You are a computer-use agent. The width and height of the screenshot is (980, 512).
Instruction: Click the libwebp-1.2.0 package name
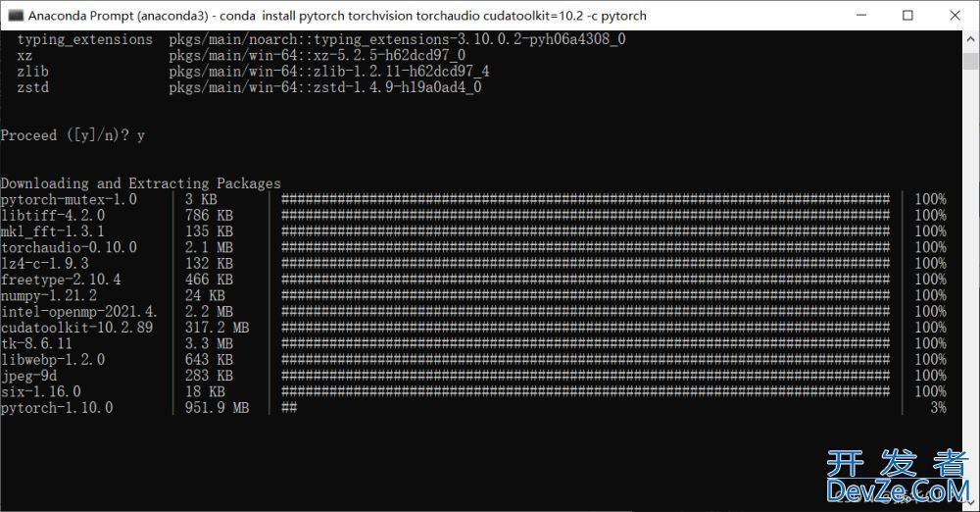click(x=53, y=360)
